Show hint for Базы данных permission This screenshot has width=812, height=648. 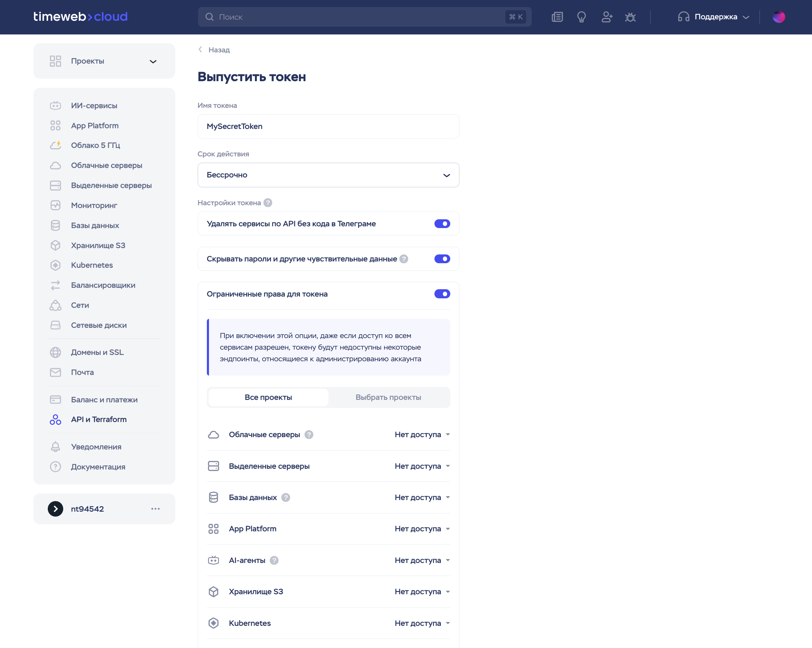(286, 497)
